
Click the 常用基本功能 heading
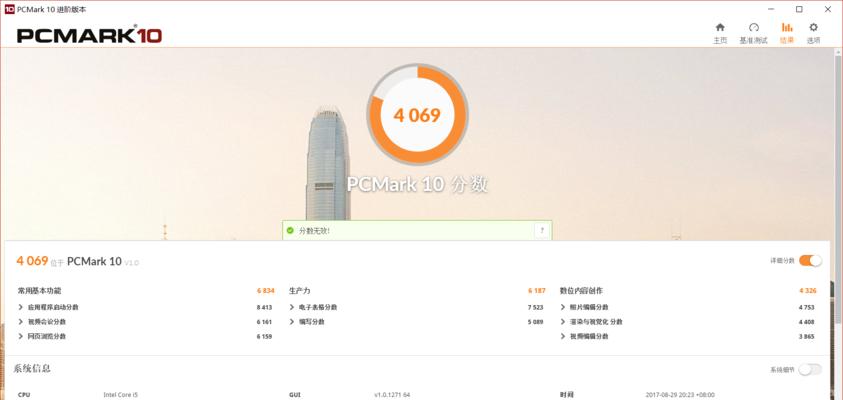pos(40,291)
